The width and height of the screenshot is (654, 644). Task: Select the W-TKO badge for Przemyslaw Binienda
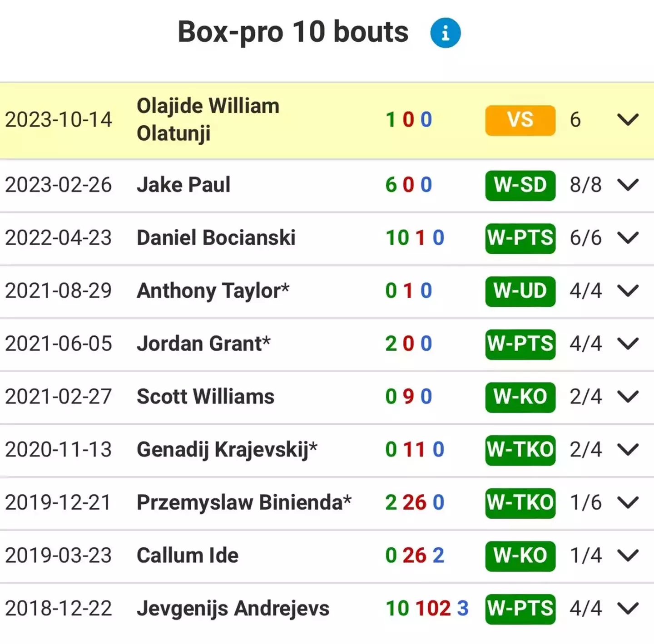click(520, 503)
